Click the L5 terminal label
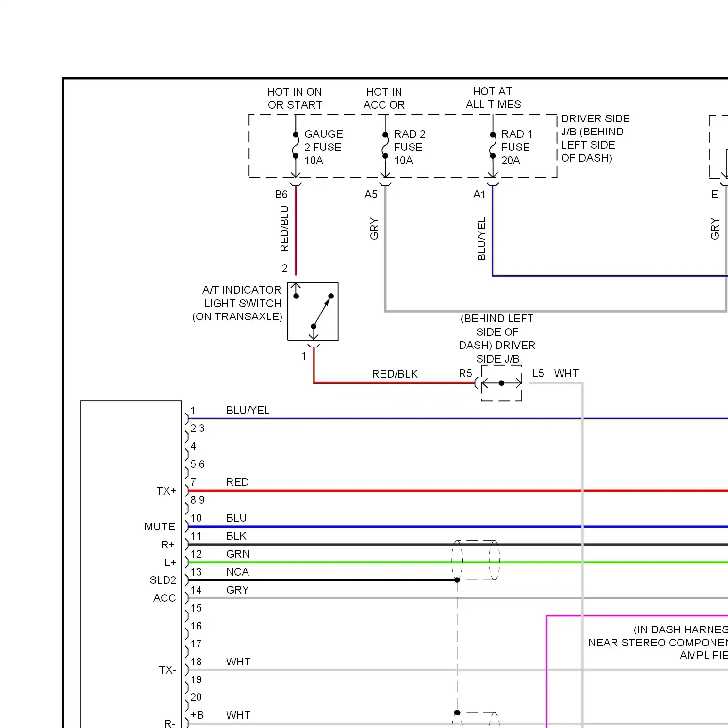The height and width of the screenshot is (728, 728). point(538,373)
